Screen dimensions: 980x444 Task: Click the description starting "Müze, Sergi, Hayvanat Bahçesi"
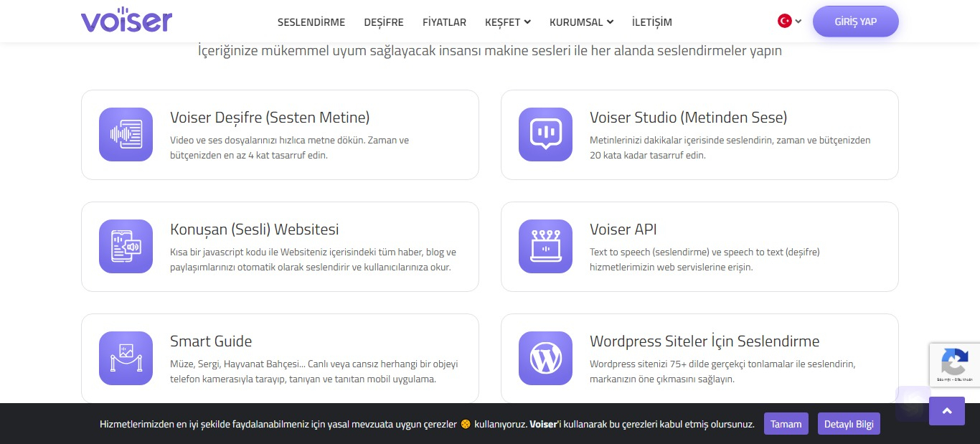pyautogui.click(x=314, y=372)
